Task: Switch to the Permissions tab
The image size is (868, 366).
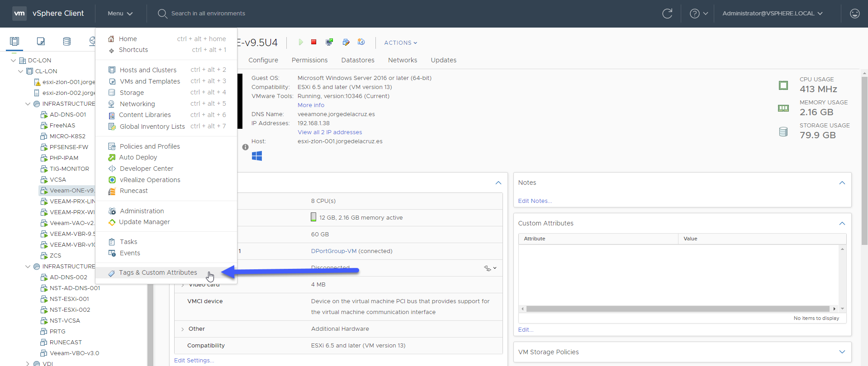Action: coord(309,60)
